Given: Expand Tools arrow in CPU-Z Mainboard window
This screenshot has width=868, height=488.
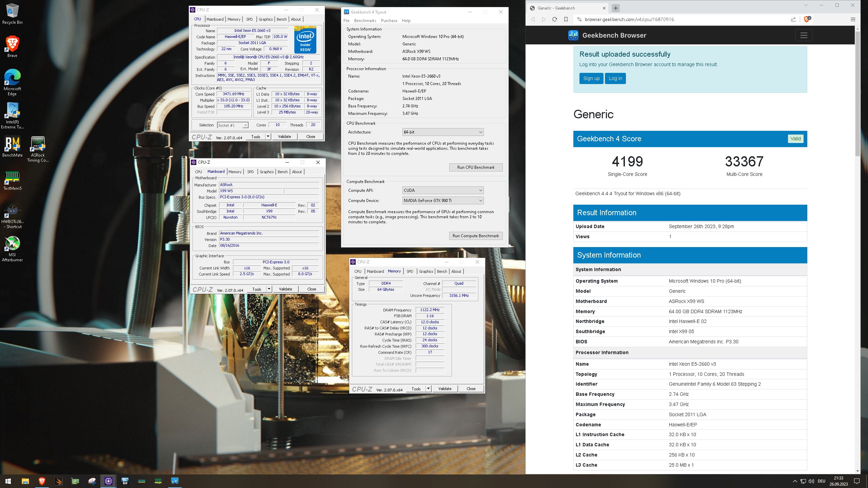Looking at the screenshot, I should [x=269, y=289].
